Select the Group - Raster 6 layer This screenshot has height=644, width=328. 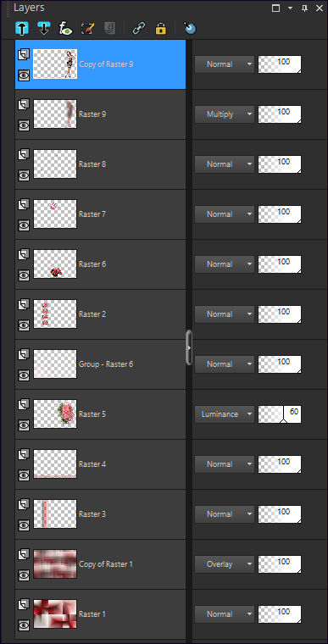point(100,364)
